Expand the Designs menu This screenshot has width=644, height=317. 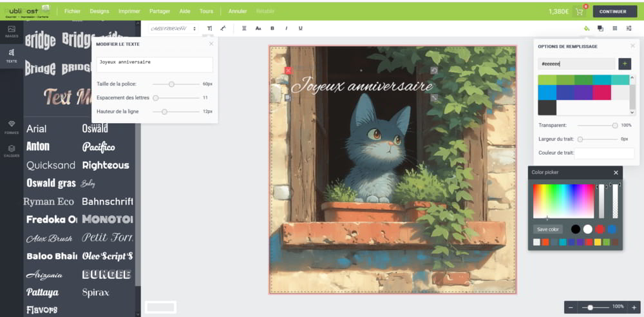pos(99,12)
